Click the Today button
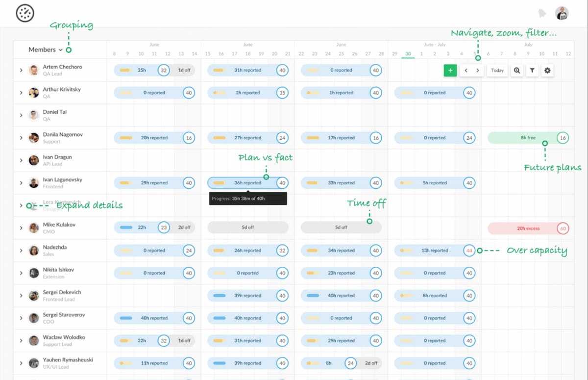Image resolution: width=588 pixels, height=380 pixels. pyautogui.click(x=497, y=70)
